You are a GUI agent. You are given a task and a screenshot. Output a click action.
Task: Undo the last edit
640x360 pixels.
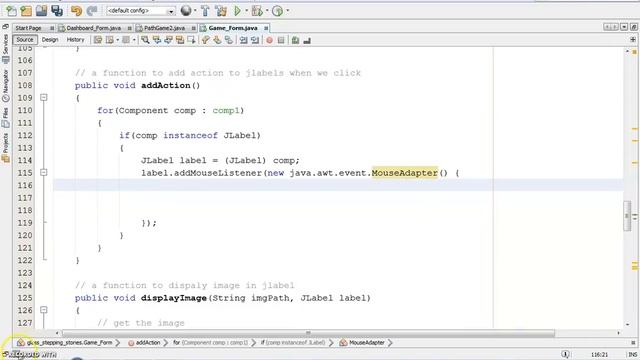76,11
